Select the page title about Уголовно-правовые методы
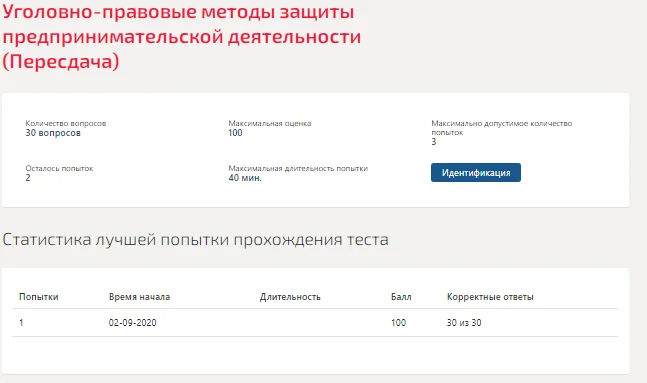The height and width of the screenshot is (383, 647). point(182,36)
